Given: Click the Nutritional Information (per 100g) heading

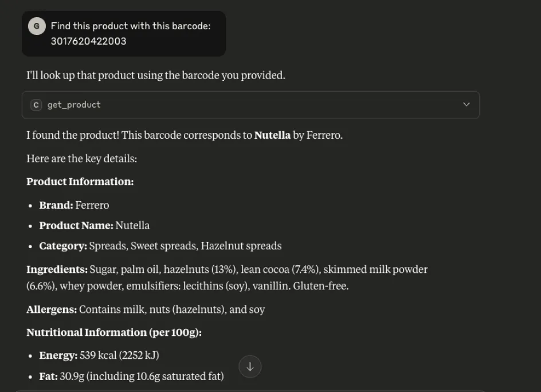Looking at the screenshot, I should click(113, 332).
